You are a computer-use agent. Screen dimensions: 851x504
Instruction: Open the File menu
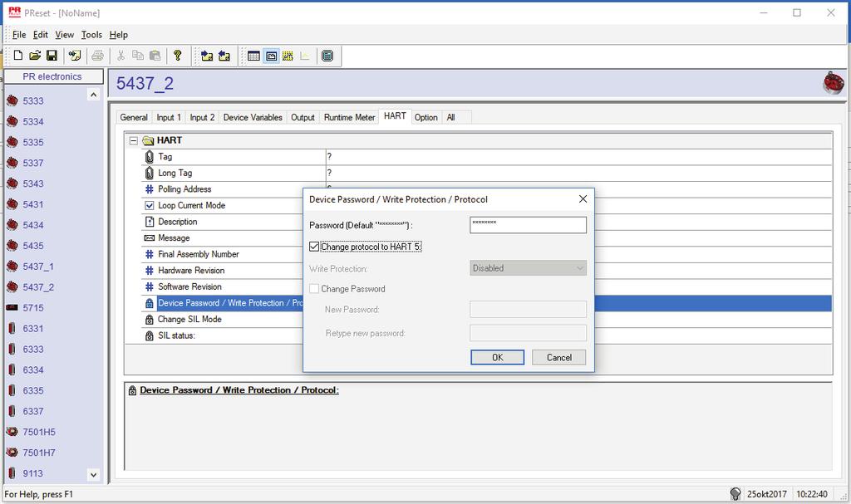tap(19, 35)
